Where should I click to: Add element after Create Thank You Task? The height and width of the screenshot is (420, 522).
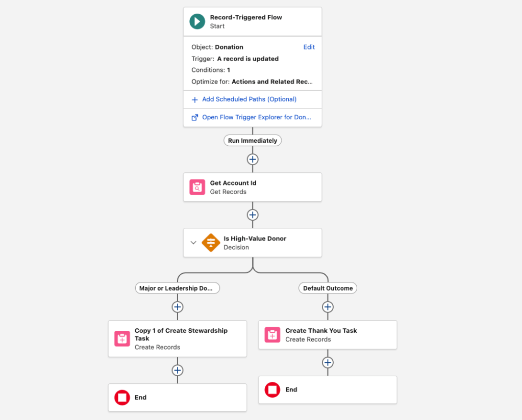coord(328,362)
